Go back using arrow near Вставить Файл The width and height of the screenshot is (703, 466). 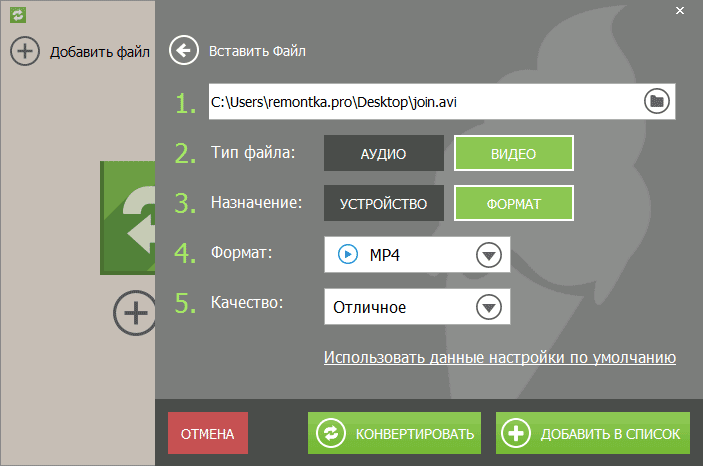coord(183,50)
